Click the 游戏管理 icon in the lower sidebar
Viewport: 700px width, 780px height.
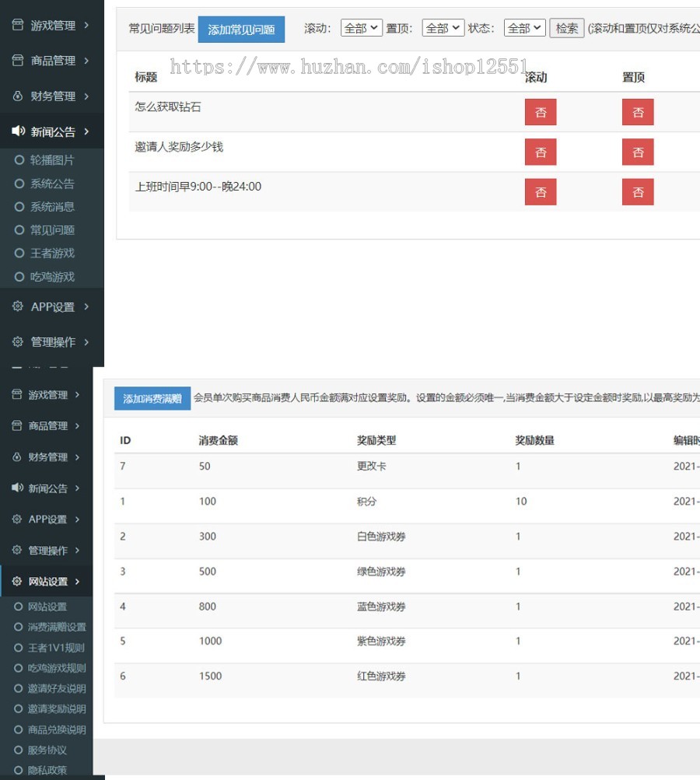pyautogui.click(x=17, y=394)
